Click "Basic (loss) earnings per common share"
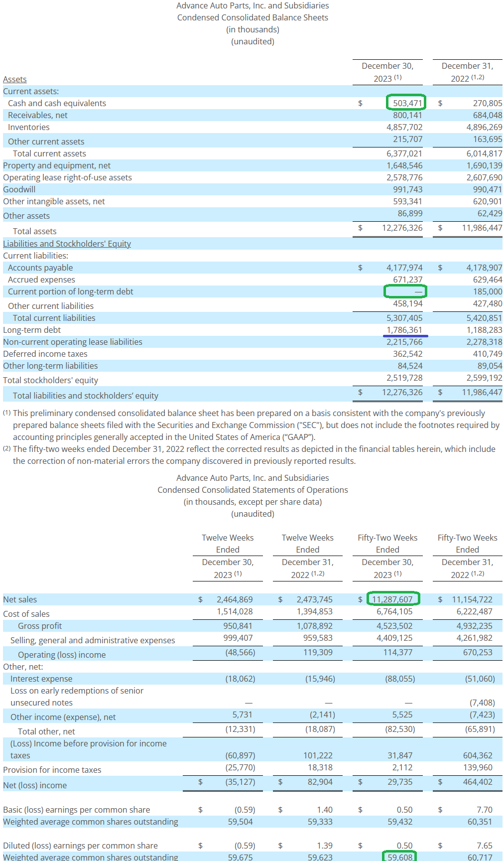This screenshot has height=861, width=504. click(77, 810)
